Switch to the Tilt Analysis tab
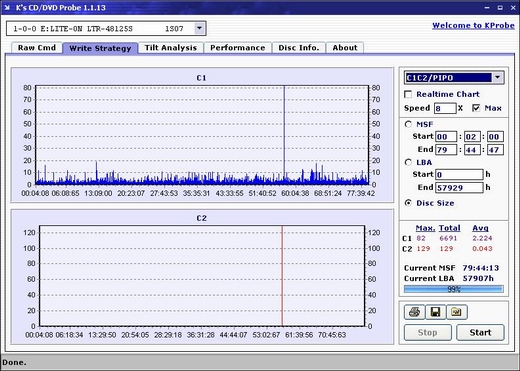Image resolution: width=520 pixels, height=371 pixels. coord(171,48)
